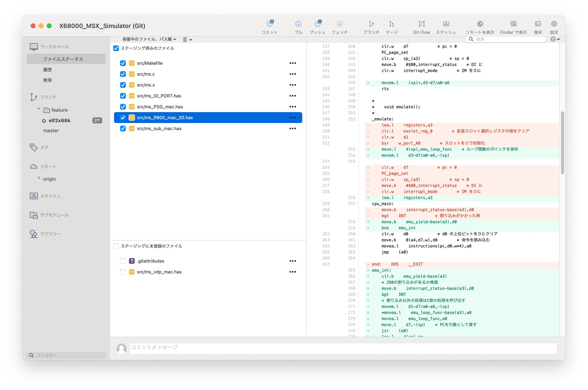Image resolution: width=588 pixels, height=390 pixels.
Task: Click the added line 'movem.l (sp)+,d3-d7/a0-a6'
Action: click(462, 83)
